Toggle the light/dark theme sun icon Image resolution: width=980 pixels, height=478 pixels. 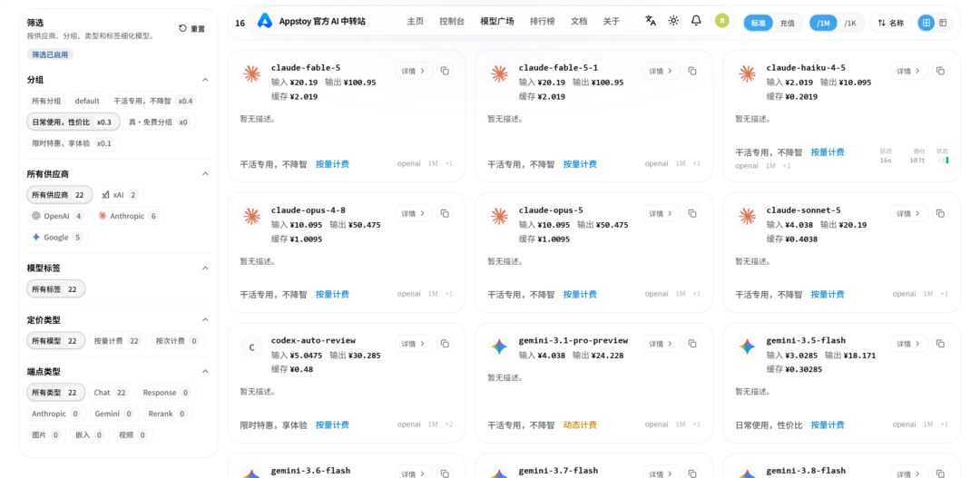673,21
